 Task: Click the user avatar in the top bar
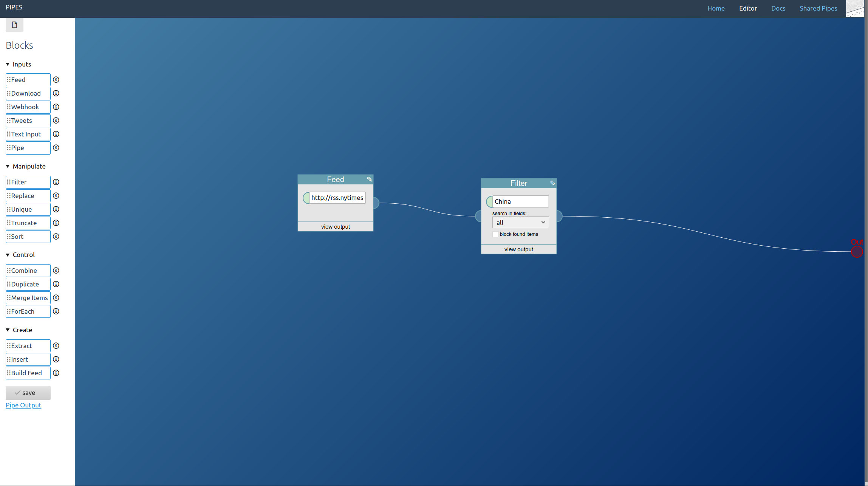pos(854,8)
